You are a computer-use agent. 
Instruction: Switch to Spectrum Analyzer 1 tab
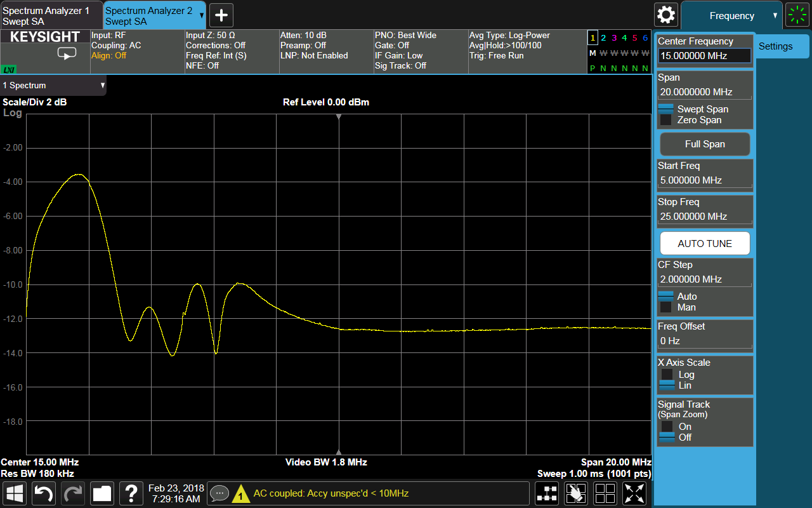pyautogui.click(x=51, y=15)
